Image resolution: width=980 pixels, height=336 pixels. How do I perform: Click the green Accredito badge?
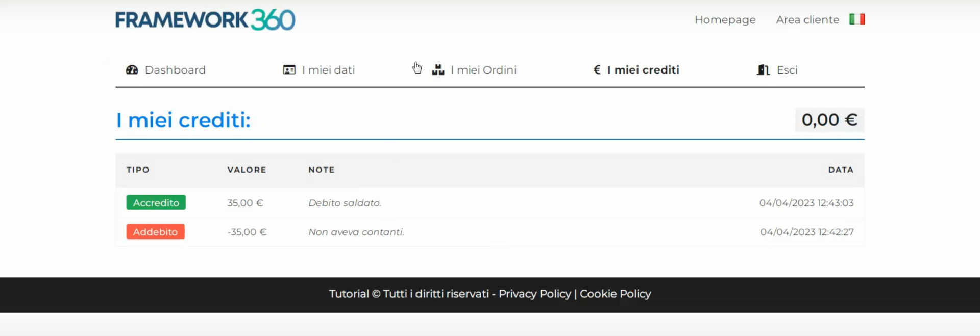156,202
